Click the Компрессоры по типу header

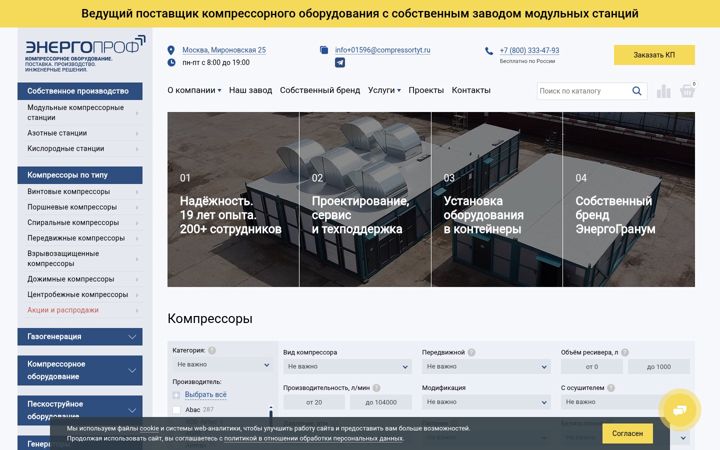coord(80,175)
